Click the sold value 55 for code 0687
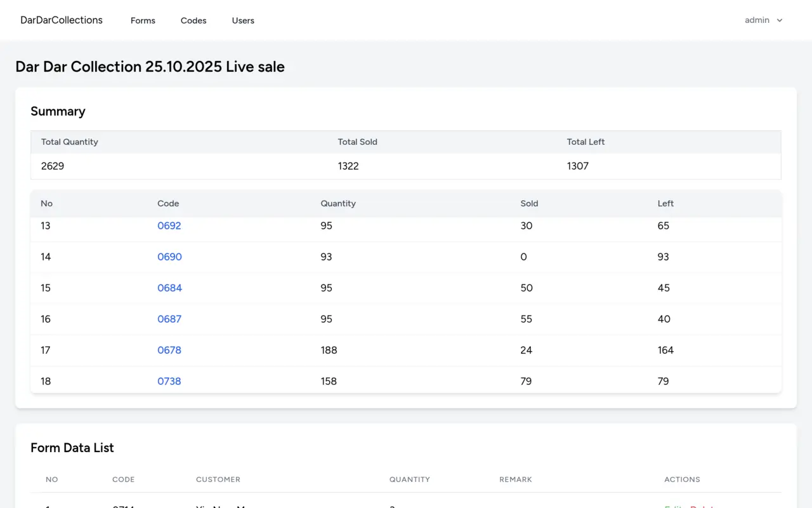812x508 pixels. tap(527, 319)
